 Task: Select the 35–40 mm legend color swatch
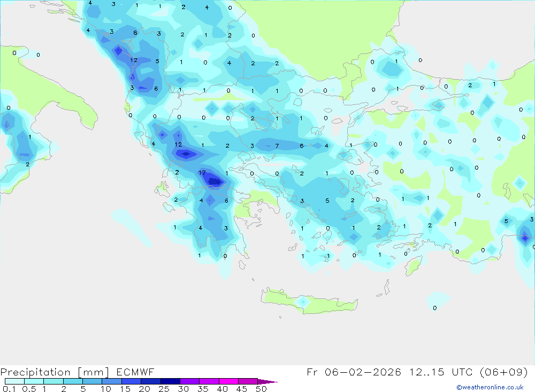209,381
